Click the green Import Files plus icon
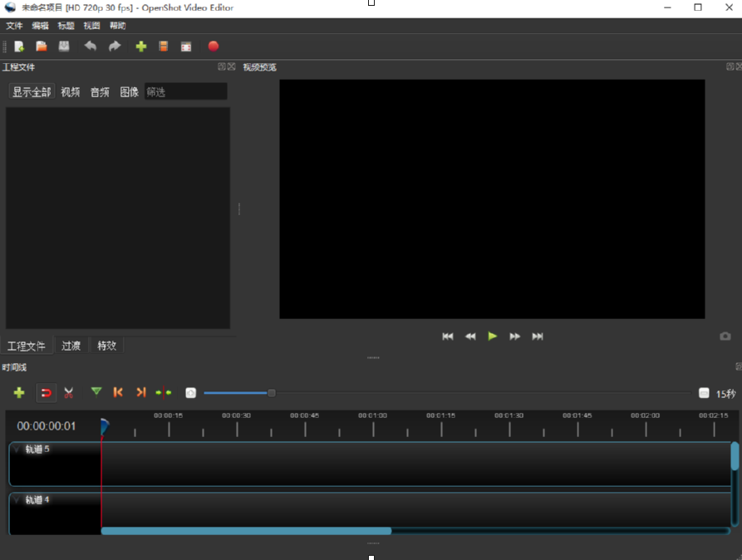This screenshot has height=560, width=742. tap(140, 47)
